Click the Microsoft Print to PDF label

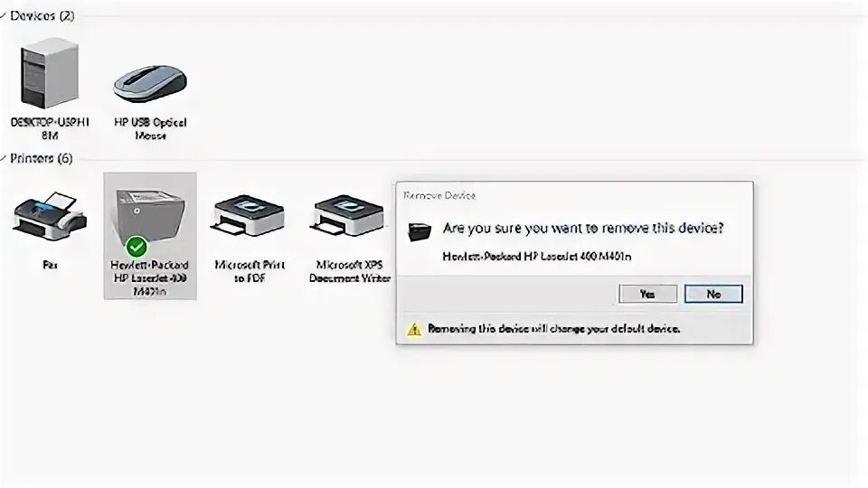click(250, 271)
